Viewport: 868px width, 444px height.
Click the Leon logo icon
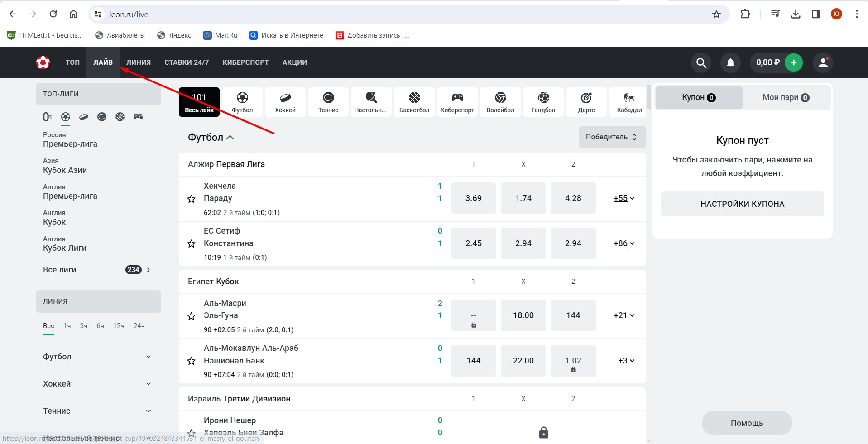coord(43,62)
